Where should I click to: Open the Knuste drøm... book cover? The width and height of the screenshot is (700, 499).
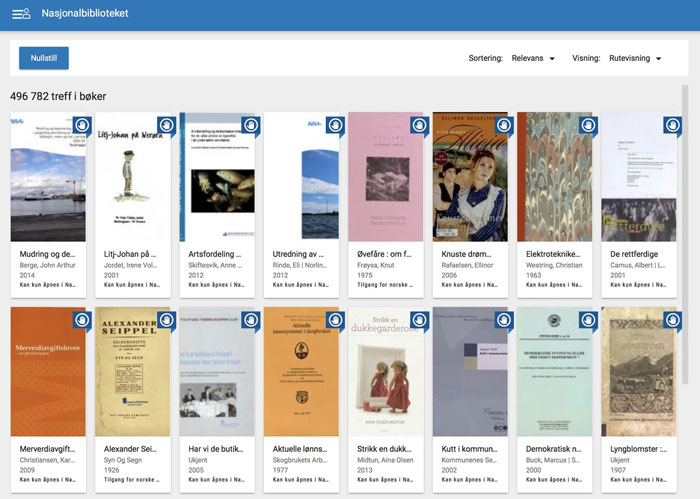(x=470, y=177)
